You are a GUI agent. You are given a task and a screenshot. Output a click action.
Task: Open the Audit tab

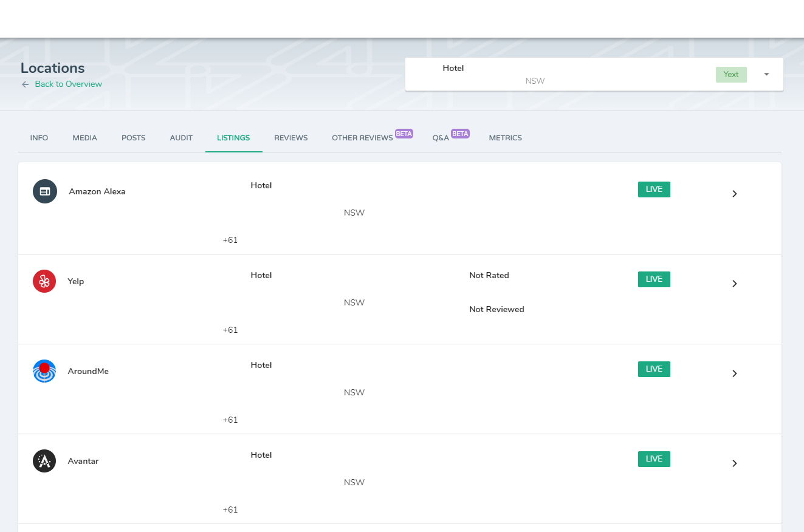[x=181, y=138]
